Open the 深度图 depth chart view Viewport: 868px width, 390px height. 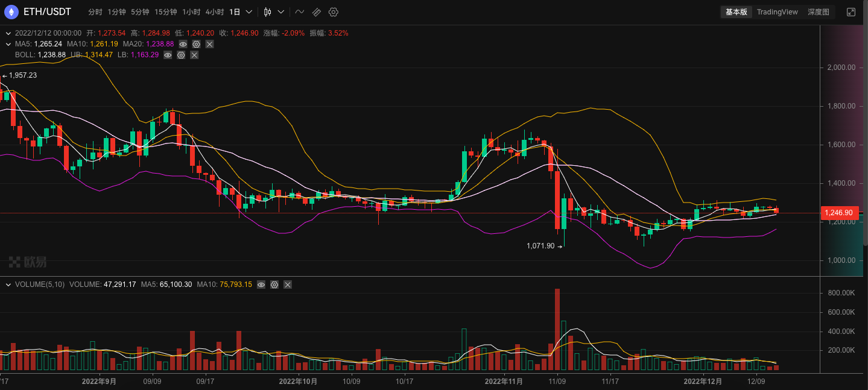point(817,11)
